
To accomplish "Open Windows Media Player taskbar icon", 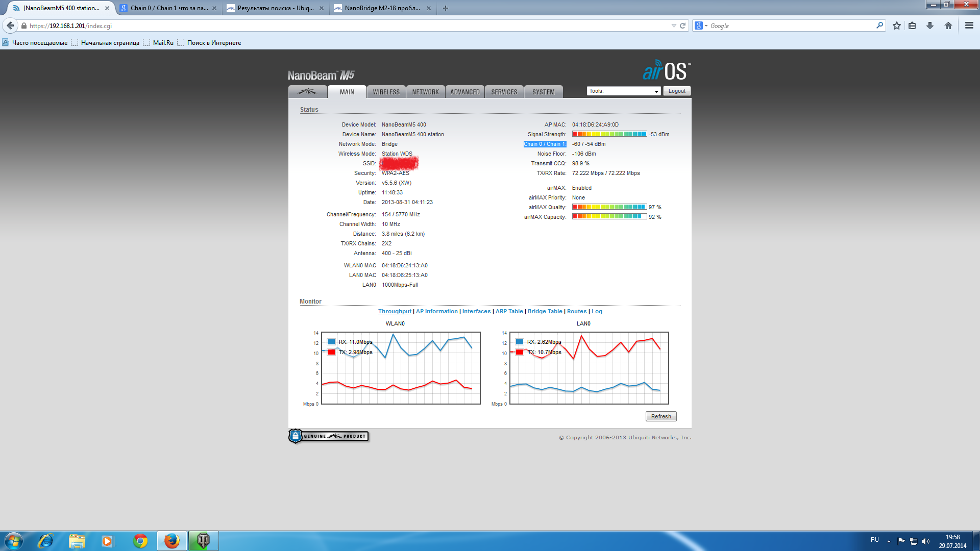I will (x=107, y=541).
